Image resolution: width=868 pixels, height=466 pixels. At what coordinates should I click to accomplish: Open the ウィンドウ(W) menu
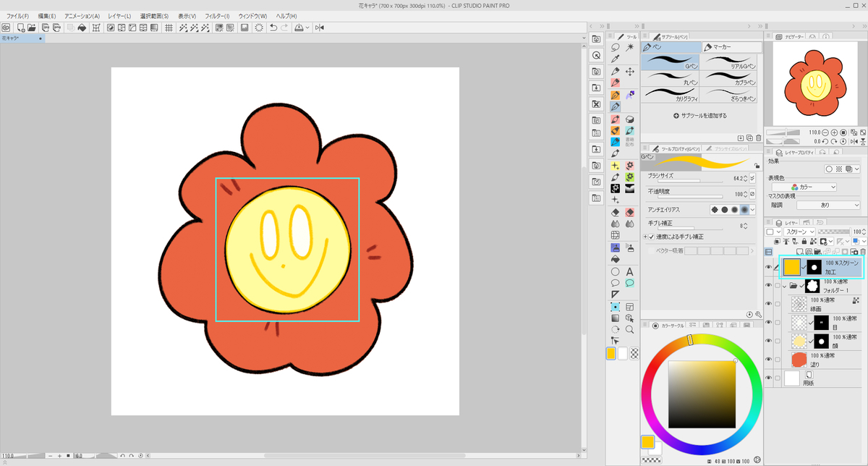[x=253, y=16]
